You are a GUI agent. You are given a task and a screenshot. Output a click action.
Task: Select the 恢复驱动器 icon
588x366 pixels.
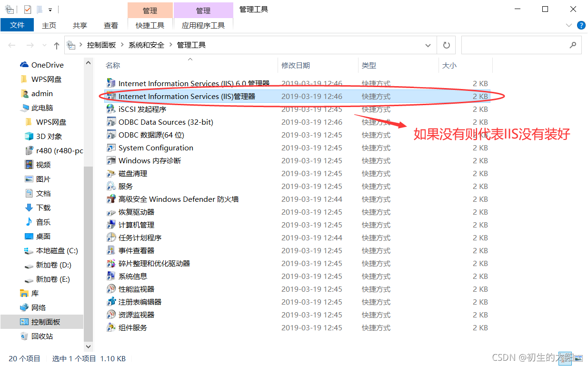(111, 212)
